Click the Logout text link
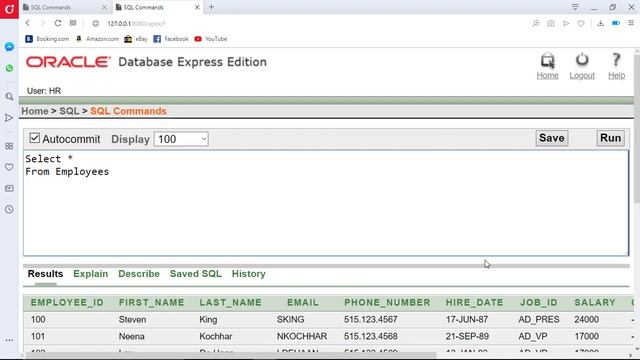Image resolution: width=640 pixels, height=360 pixels. coord(582,76)
